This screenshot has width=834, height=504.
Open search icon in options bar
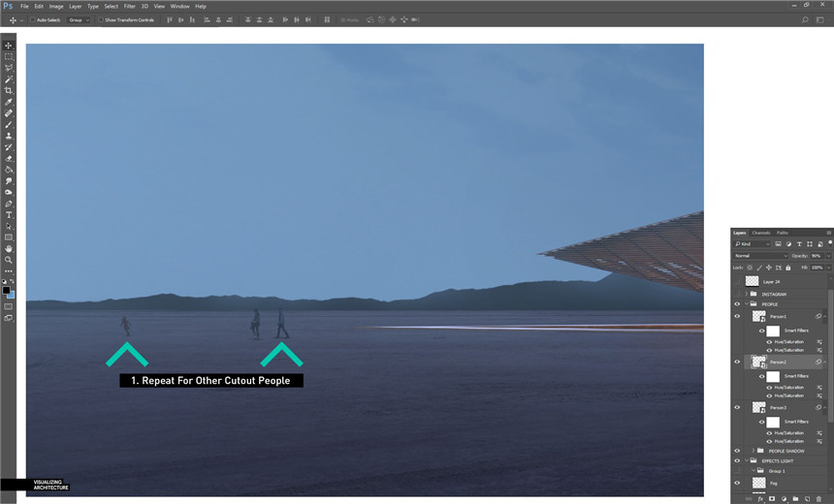coord(805,19)
